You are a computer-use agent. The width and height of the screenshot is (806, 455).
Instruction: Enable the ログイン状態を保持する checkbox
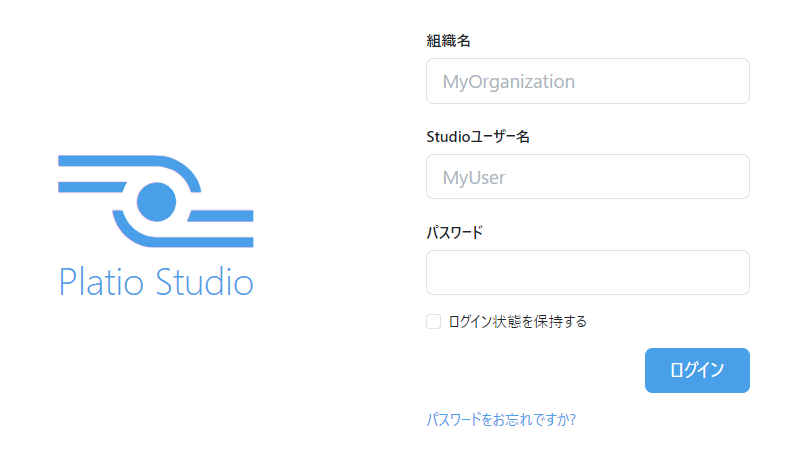(433, 321)
